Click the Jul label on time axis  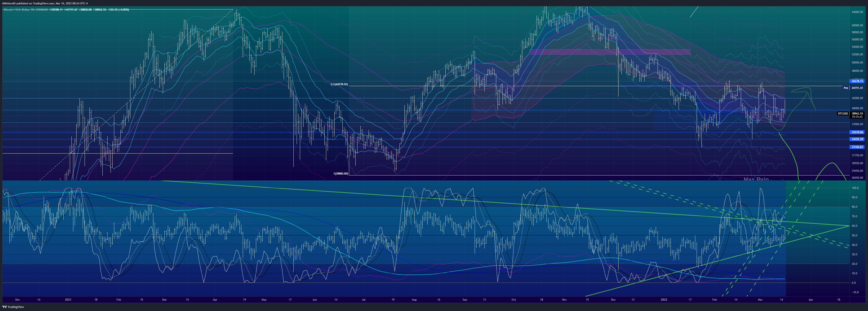363,299
